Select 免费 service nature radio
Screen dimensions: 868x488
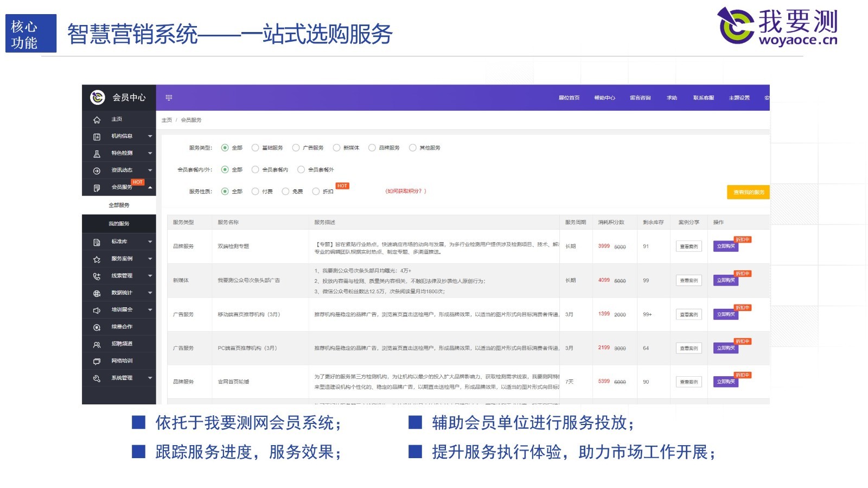tap(285, 192)
